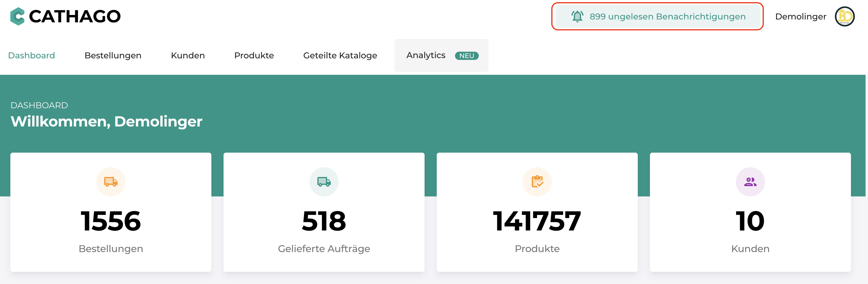Click the 10 customers count
868x284 pixels.
pos(750,221)
